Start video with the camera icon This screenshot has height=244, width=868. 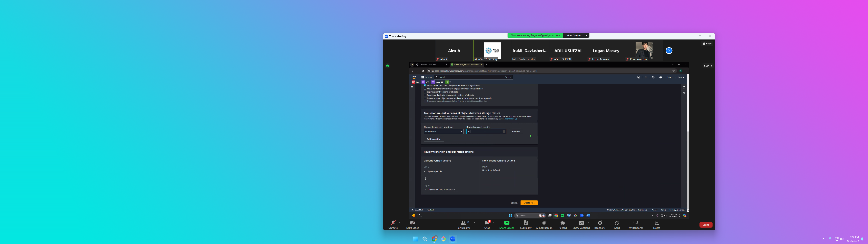(412, 223)
